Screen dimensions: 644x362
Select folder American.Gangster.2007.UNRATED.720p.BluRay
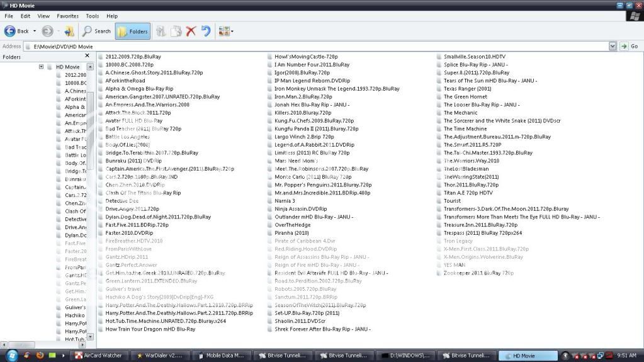[x=162, y=97]
